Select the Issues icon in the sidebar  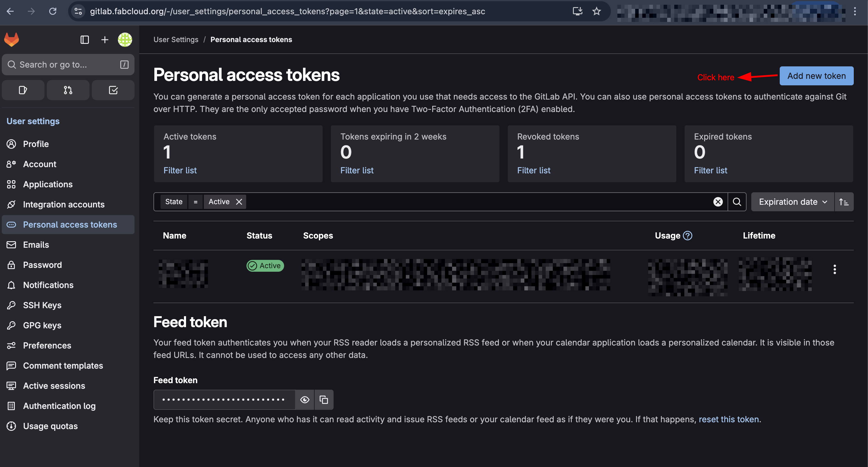23,90
